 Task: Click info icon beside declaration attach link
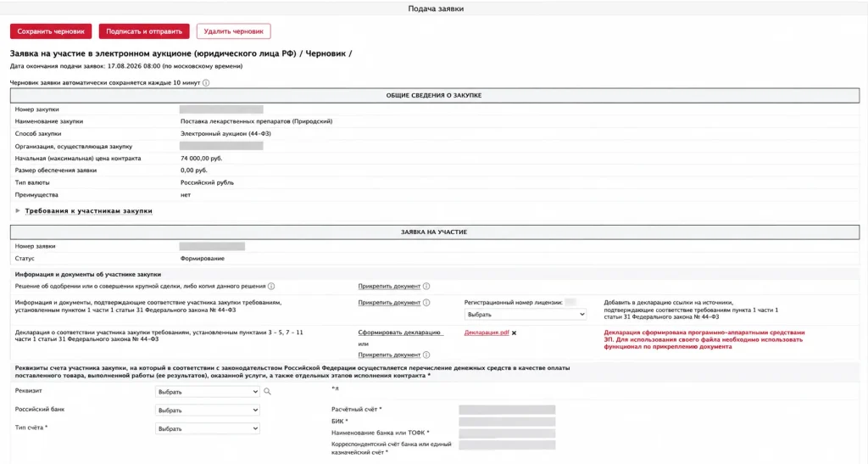coord(426,355)
